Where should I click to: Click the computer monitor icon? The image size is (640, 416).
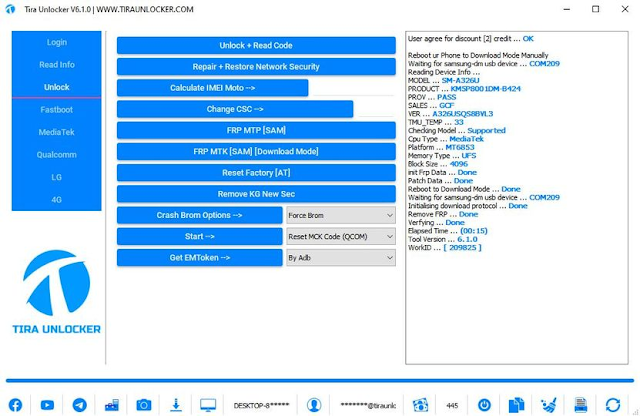coord(208,405)
